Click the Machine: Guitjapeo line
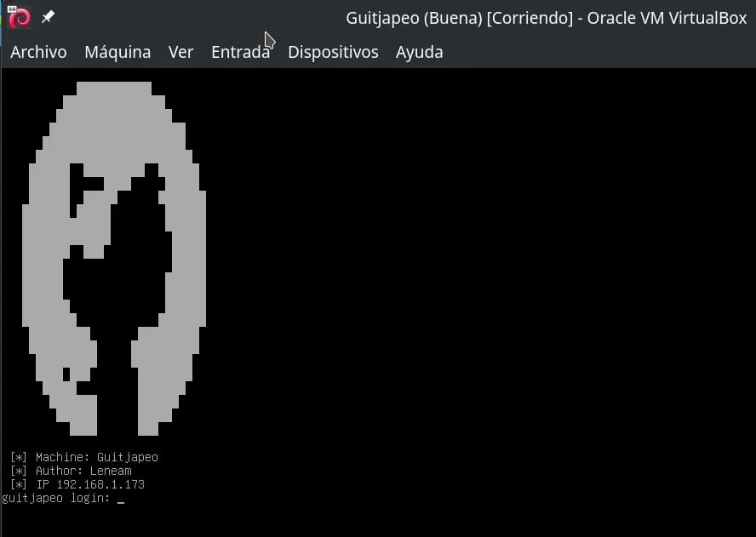 (x=84, y=457)
